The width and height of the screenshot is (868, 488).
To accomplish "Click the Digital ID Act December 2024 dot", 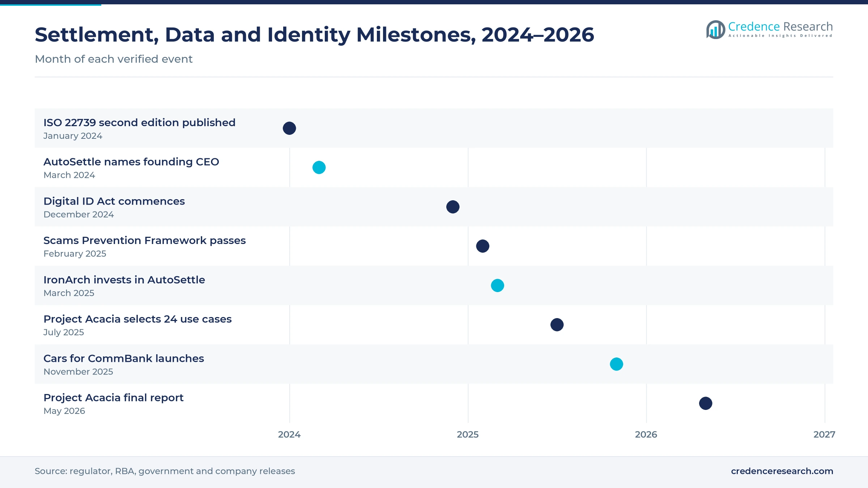I will click(453, 207).
